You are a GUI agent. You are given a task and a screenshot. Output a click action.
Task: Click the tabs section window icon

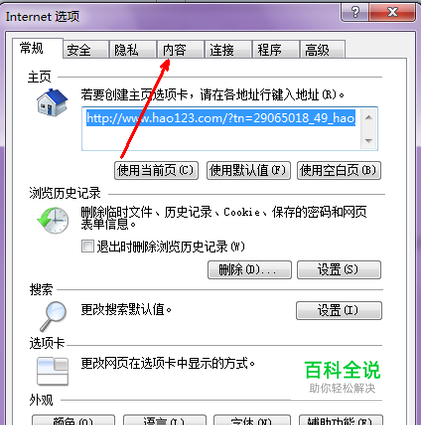click(53, 371)
